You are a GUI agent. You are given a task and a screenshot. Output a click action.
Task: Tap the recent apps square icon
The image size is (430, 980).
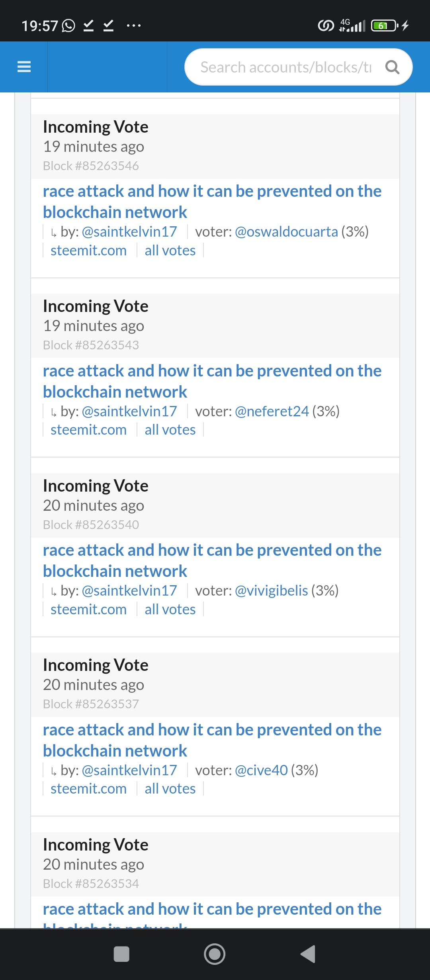121,954
